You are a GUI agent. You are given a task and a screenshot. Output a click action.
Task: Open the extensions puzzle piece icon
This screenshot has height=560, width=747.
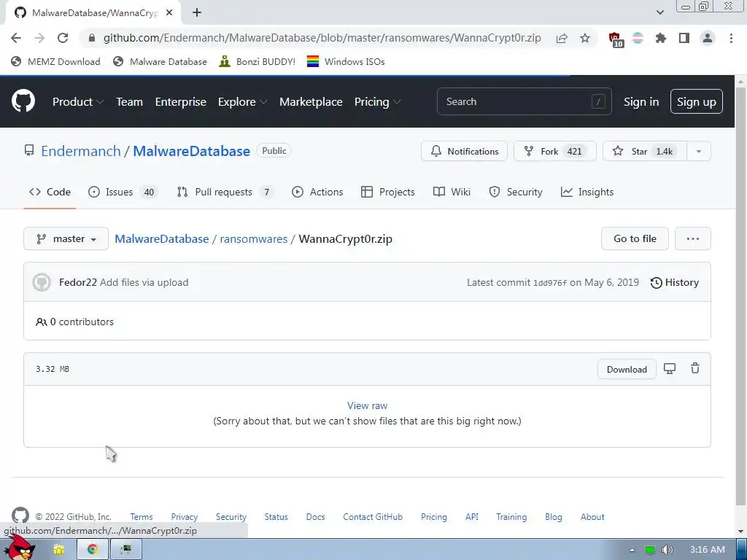point(660,38)
